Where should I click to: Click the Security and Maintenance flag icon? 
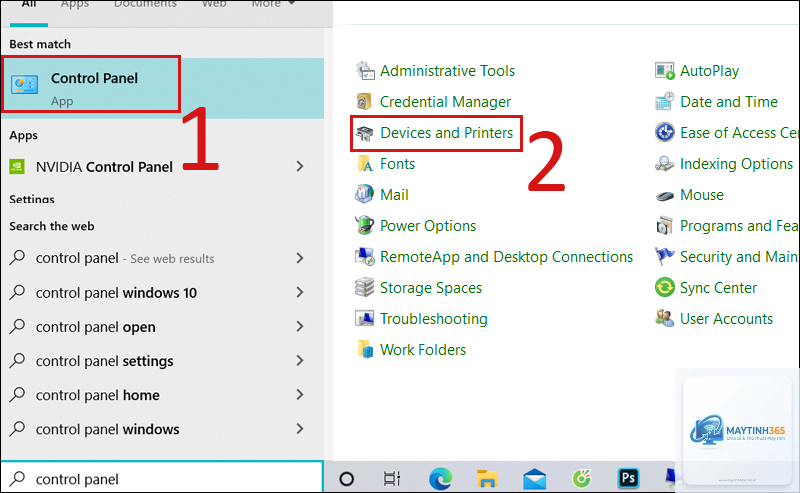click(x=664, y=256)
